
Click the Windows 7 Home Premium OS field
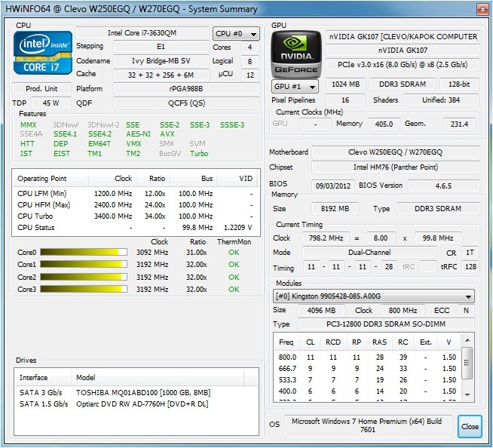pyautogui.click(x=368, y=425)
